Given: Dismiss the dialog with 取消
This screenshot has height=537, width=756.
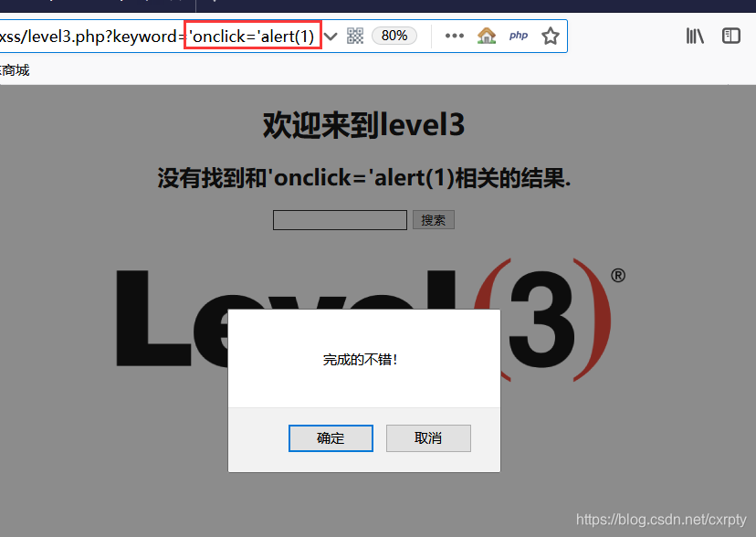Looking at the screenshot, I should click(x=428, y=438).
